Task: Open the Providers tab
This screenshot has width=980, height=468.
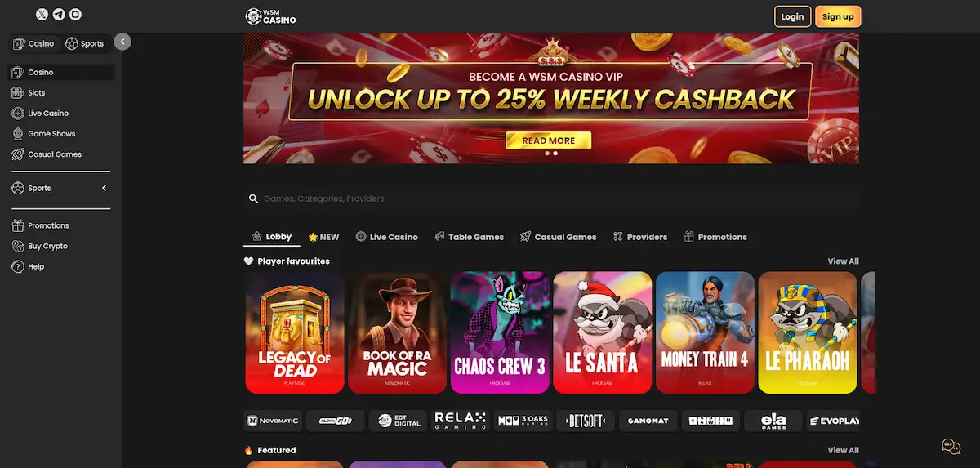Action: tap(640, 237)
